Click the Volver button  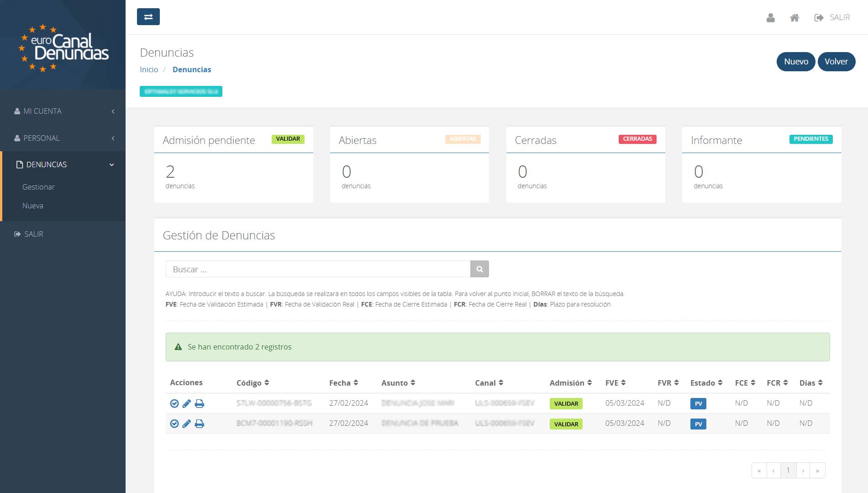(836, 62)
